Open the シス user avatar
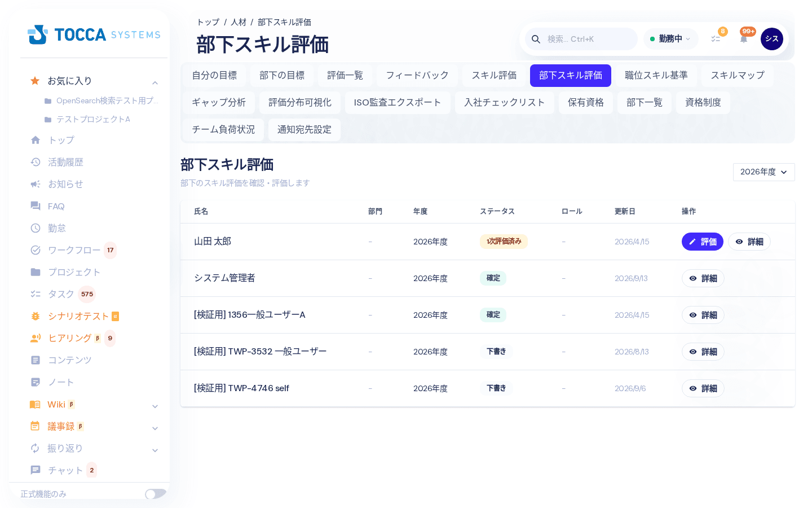The width and height of the screenshot is (812, 508). tap(772, 39)
